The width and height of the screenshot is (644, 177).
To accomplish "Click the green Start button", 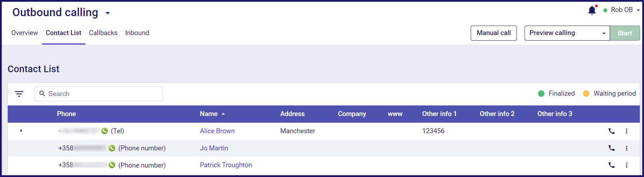I will tap(625, 33).
